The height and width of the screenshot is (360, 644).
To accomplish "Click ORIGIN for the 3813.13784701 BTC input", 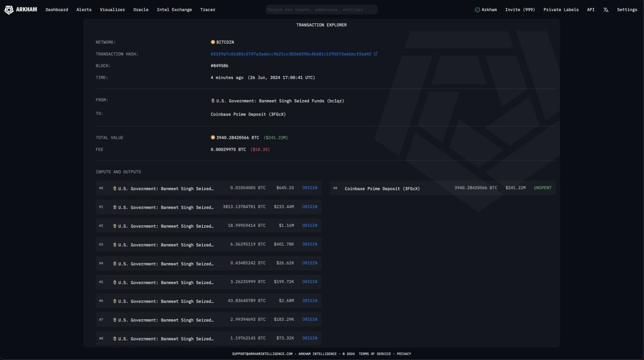I will [310, 207].
